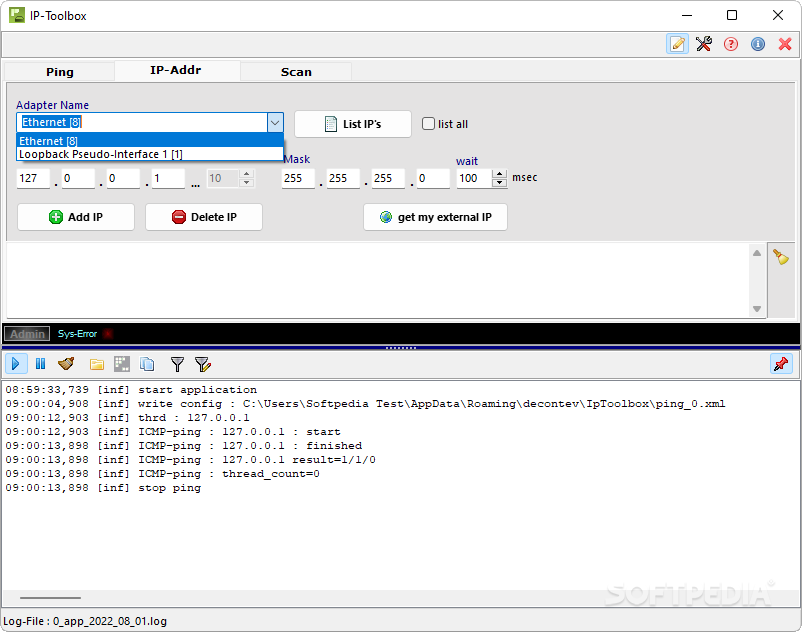Choose Ethernet [8] from dropdown list
Image resolution: width=802 pixels, height=632 pixels.
point(150,141)
